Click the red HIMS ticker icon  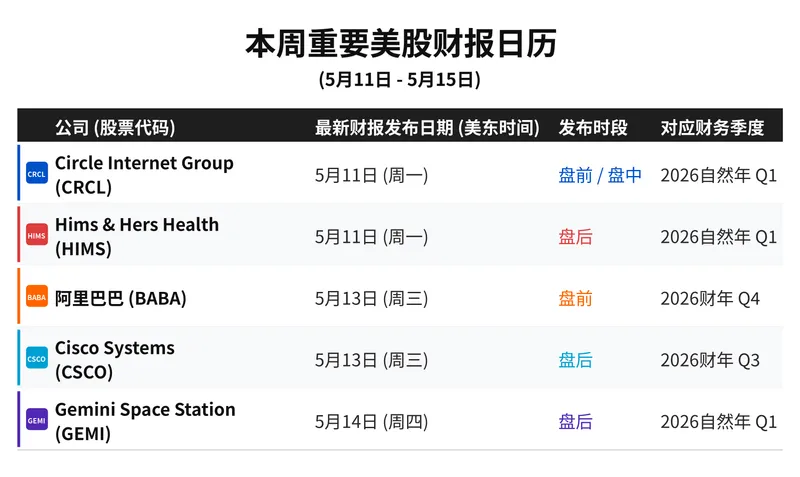37,235
